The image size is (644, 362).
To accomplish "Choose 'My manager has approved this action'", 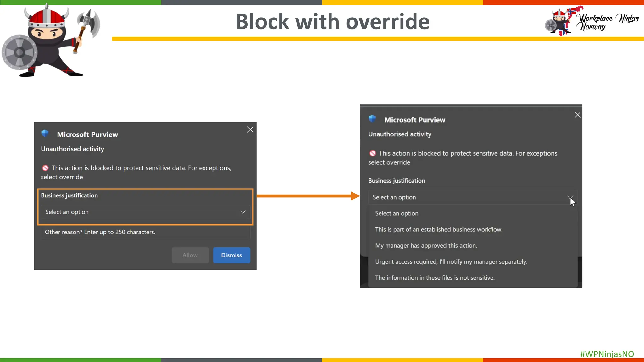I will coord(426,245).
